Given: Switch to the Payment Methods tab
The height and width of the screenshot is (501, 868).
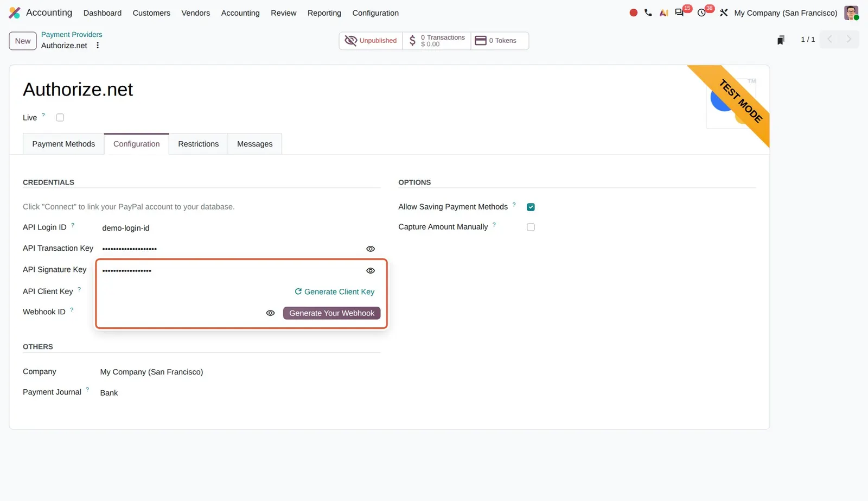Looking at the screenshot, I should pos(63,144).
